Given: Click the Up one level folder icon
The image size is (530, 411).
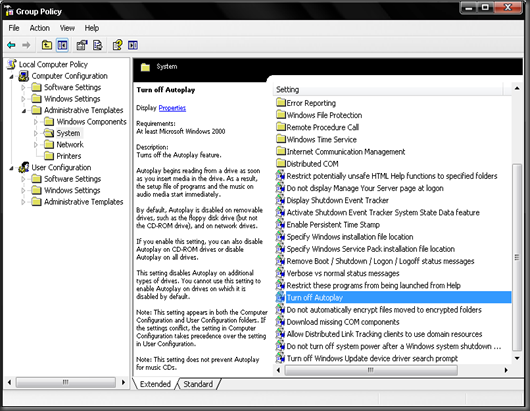Looking at the screenshot, I should pos(47,45).
